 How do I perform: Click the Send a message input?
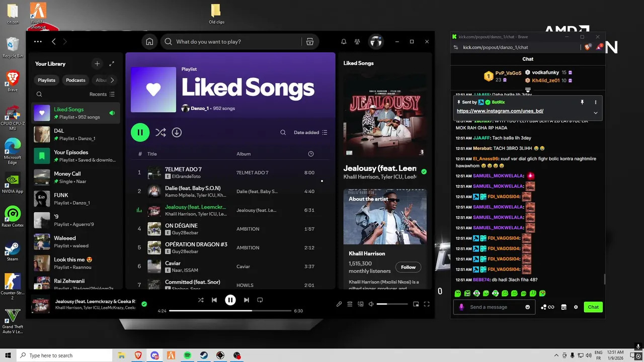tap(493, 307)
